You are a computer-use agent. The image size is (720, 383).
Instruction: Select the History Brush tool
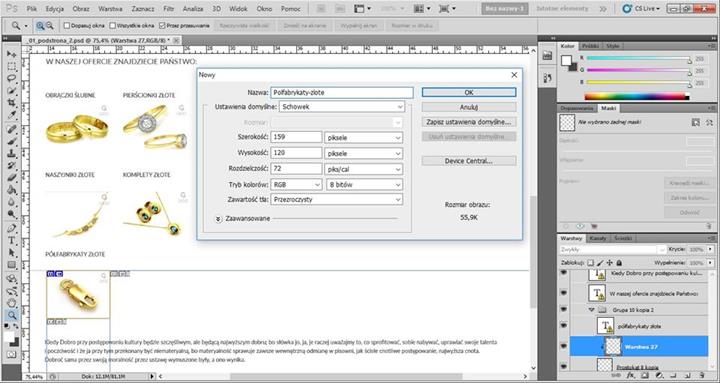pyautogui.click(x=11, y=165)
